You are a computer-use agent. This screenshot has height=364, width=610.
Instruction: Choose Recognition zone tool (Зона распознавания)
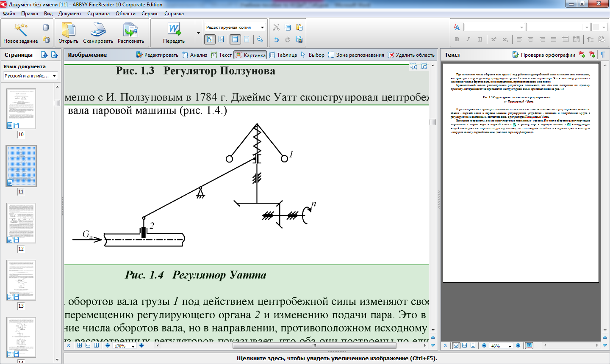[356, 55]
